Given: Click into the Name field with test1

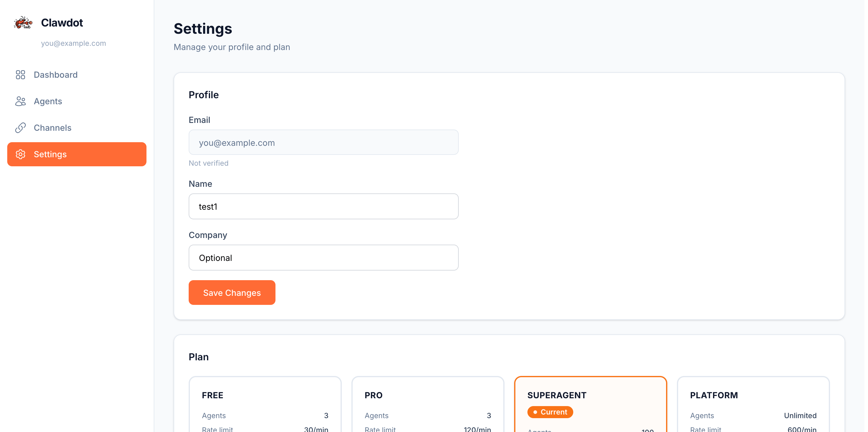Looking at the screenshot, I should point(323,206).
